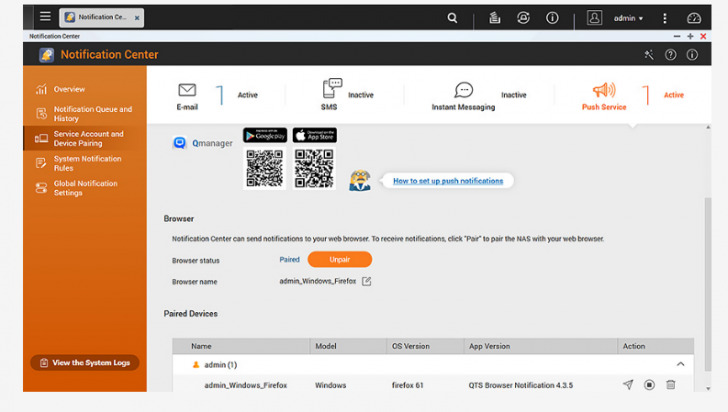Open Notification Queue and History

click(92, 114)
